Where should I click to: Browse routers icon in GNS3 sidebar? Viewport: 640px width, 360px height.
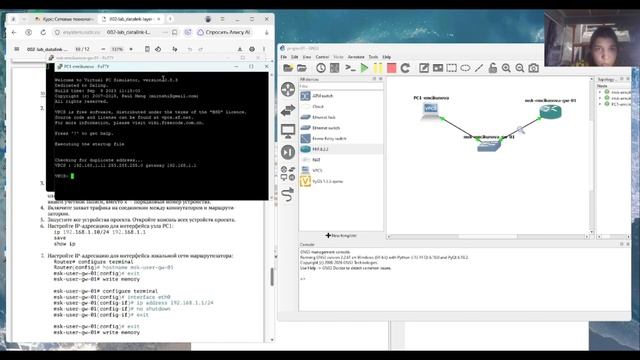coord(288,89)
